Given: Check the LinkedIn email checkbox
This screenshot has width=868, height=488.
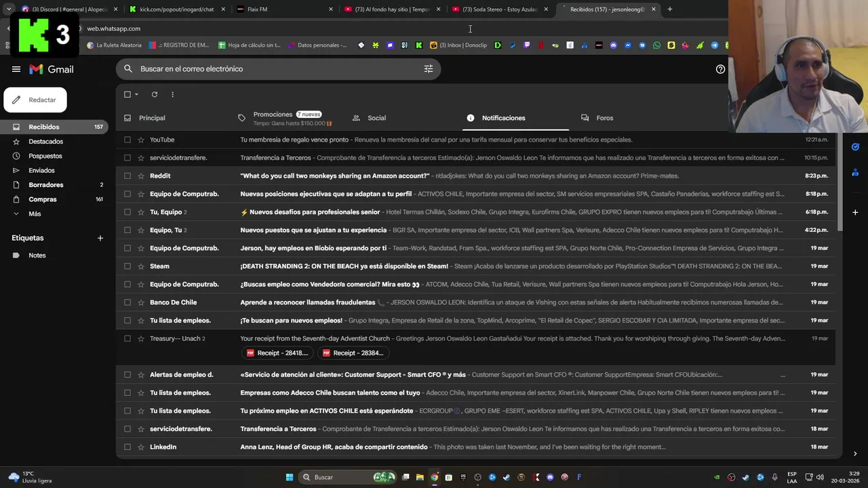Looking at the screenshot, I should (127, 447).
